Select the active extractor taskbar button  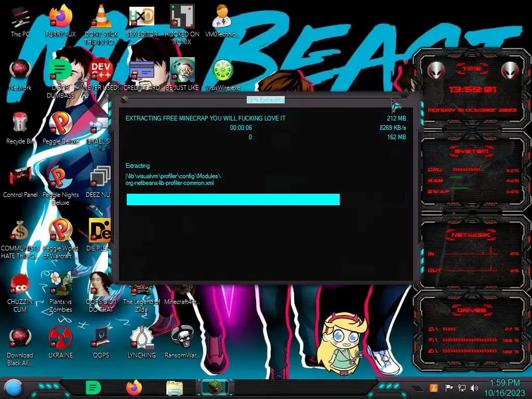(215, 387)
